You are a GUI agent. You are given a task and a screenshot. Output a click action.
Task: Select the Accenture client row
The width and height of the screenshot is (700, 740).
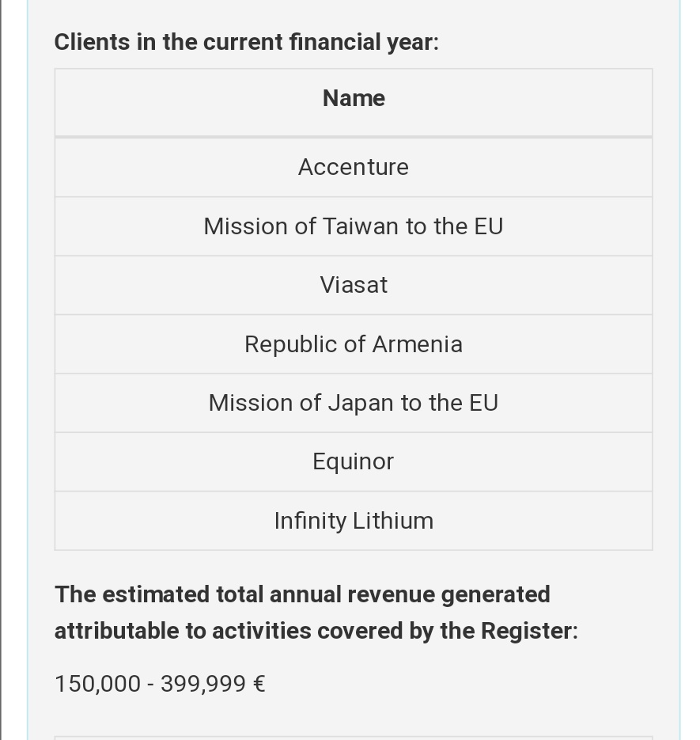(354, 167)
